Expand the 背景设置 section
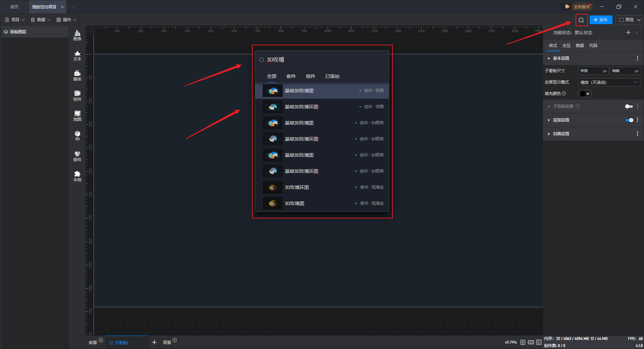 (549, 120)
